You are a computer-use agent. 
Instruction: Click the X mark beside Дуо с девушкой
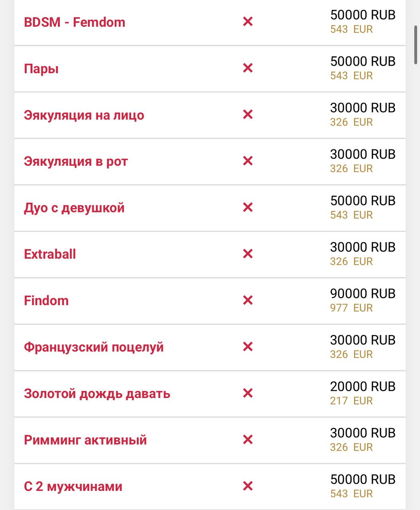(x=248, y=207)
